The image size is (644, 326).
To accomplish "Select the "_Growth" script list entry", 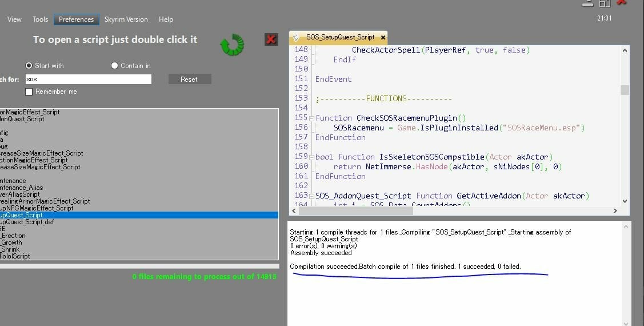I will click(x=11, y=242).
